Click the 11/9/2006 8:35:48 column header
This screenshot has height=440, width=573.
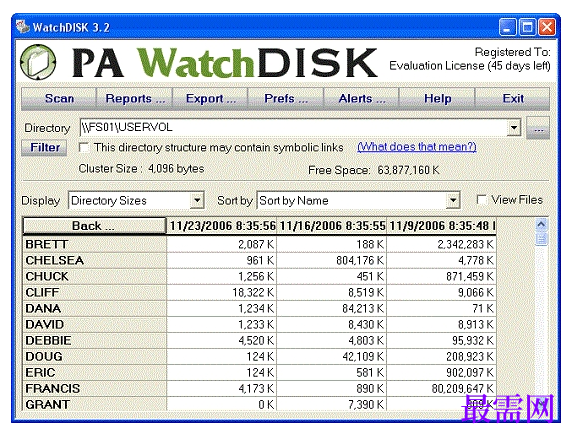coord(441,226)
